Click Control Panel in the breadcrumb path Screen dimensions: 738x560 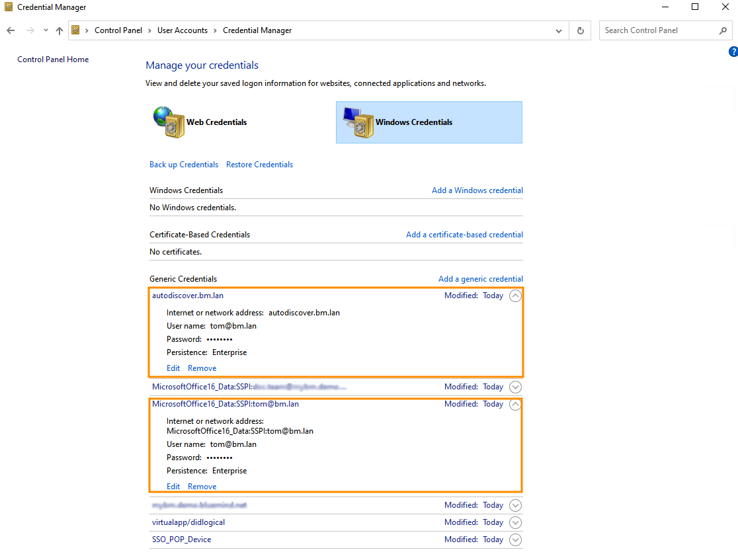(x=118, y=30)
